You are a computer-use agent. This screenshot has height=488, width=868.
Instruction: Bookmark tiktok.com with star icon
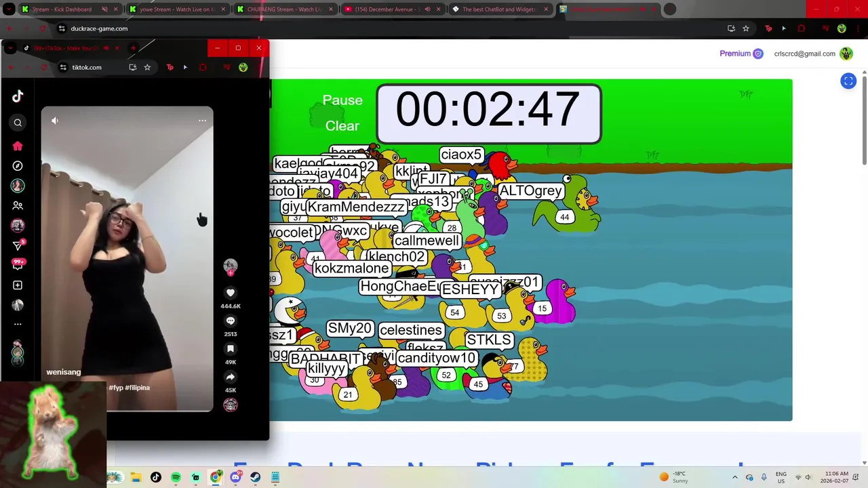pyautogui.click(x=147, y=67)
